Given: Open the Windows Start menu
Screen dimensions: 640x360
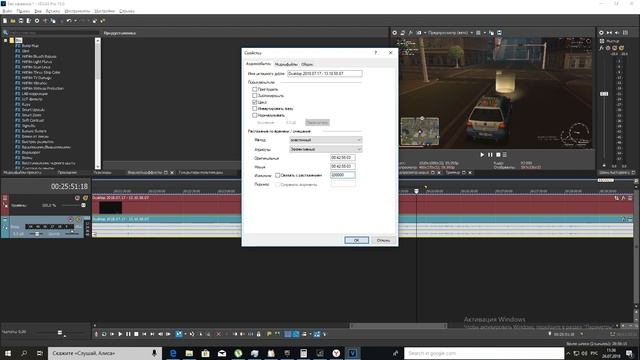Looking at the screenshot, I should 8,353.
